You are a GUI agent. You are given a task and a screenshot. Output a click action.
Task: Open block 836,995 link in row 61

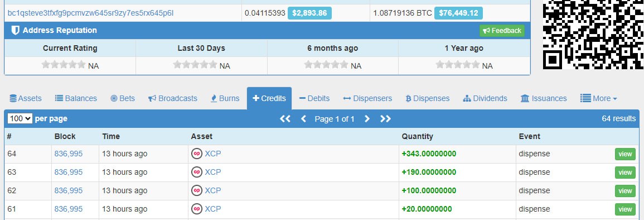click(69, 209)
